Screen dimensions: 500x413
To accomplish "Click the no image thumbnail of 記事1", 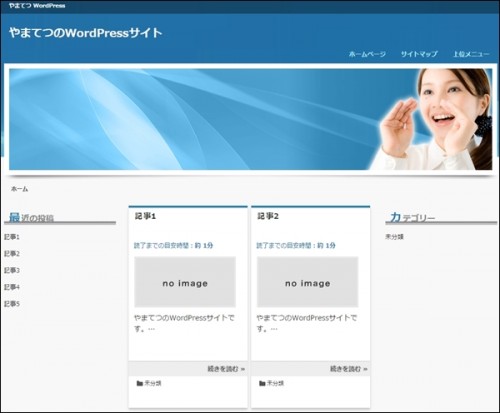I will [x=185, y=282].
